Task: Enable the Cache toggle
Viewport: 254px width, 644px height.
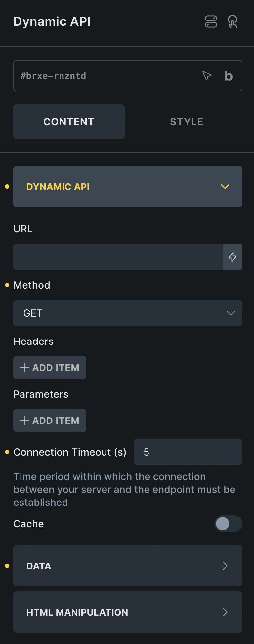Action: tap(228, 524)
